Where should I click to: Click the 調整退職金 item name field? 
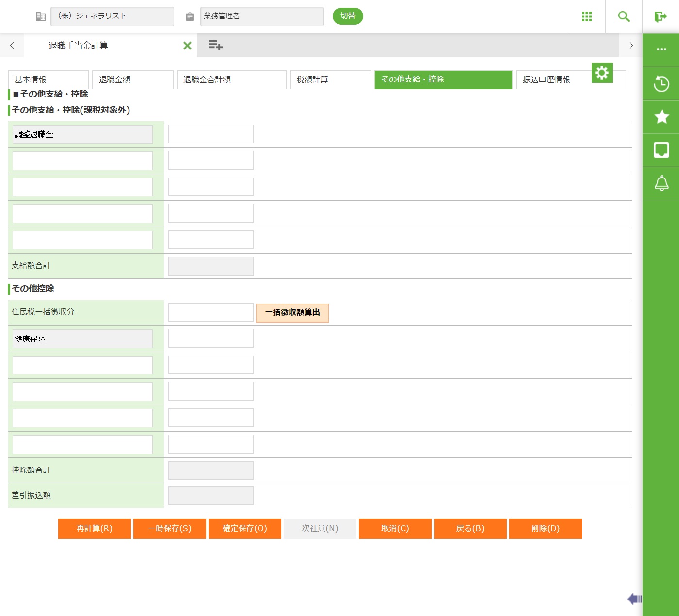[82, 134]
